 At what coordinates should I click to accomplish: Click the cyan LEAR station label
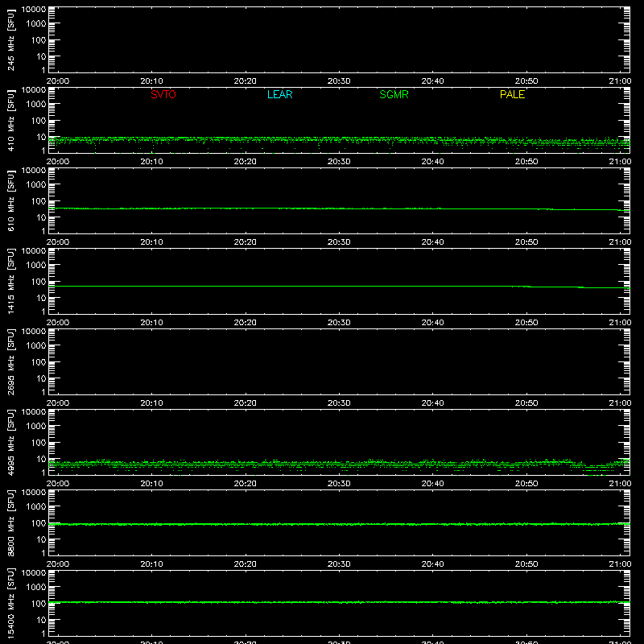279,94
